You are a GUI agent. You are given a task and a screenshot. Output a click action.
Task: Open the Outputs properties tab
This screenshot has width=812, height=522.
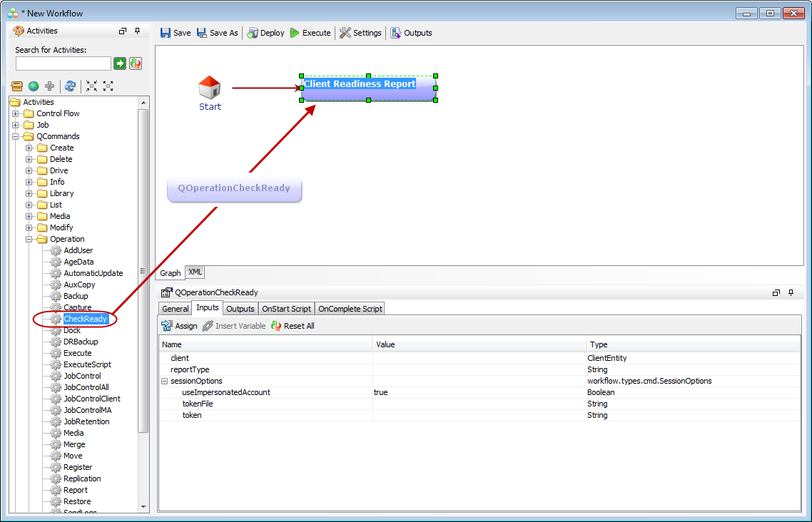tap(240, 309)
